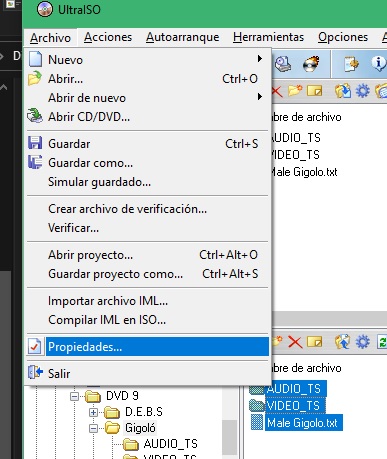Click the mount virtual drive toolbar icon
387x459 pixels.
point(283,63)
